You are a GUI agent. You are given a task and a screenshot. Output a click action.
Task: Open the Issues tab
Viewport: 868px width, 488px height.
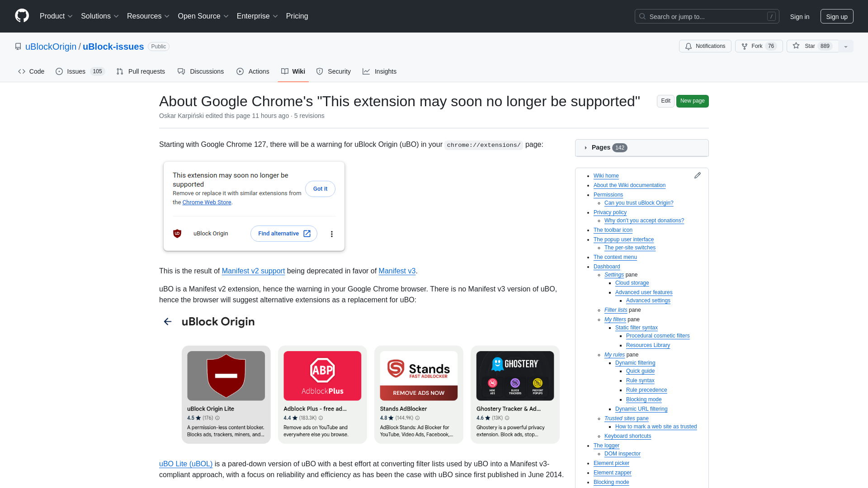pyautogui.click(x=80, y=71)
